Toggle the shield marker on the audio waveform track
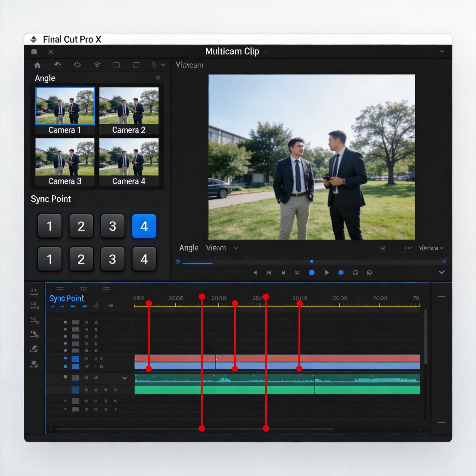 (65, 377)
